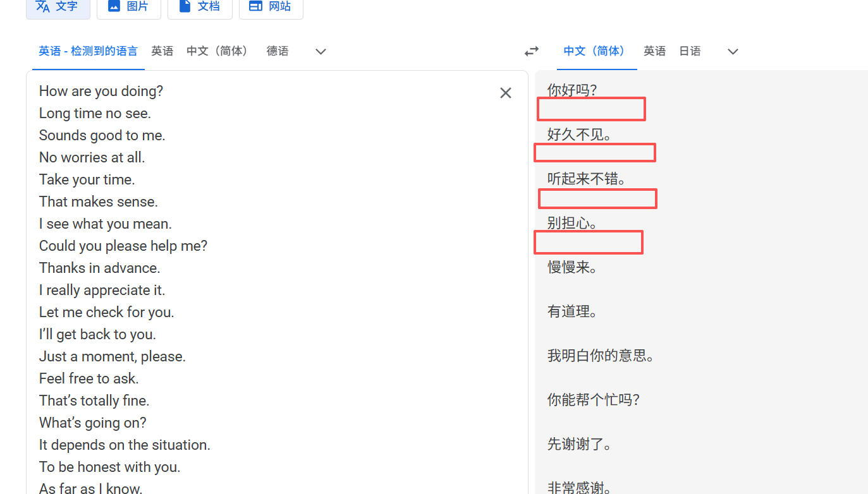Image resolution: width=868 pixels, height=494 pixels.
Task: Click translated line 慢慢来。
Action: coord(573,267)
